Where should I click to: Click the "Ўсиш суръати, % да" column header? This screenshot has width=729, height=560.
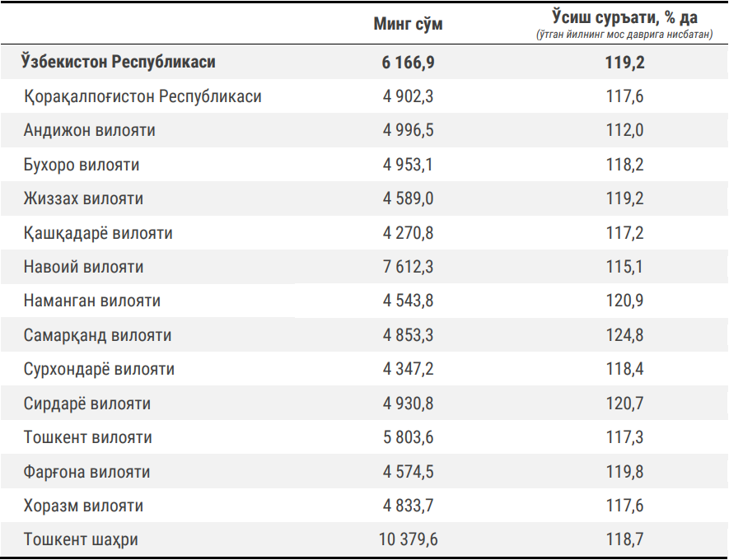(624, 16)
